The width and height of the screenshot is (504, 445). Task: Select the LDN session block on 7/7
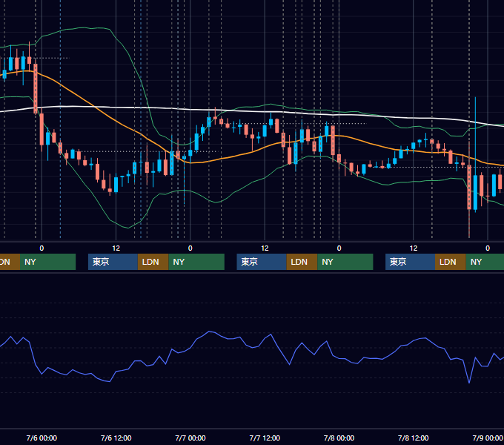click(302, 262)
